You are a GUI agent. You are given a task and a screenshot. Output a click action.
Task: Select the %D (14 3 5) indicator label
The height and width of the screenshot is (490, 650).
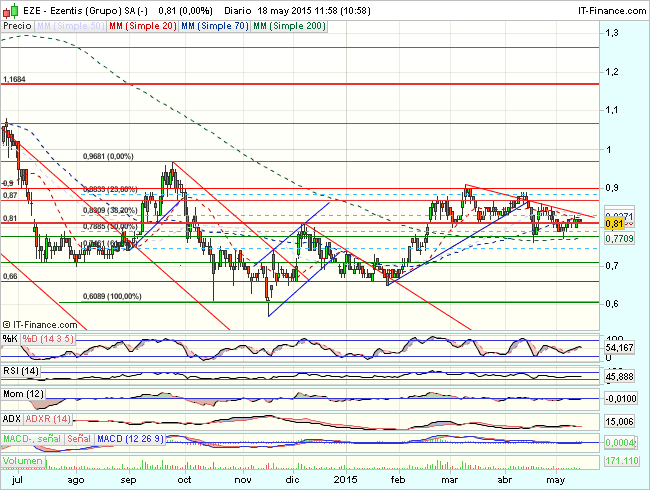tap(48, 339)
